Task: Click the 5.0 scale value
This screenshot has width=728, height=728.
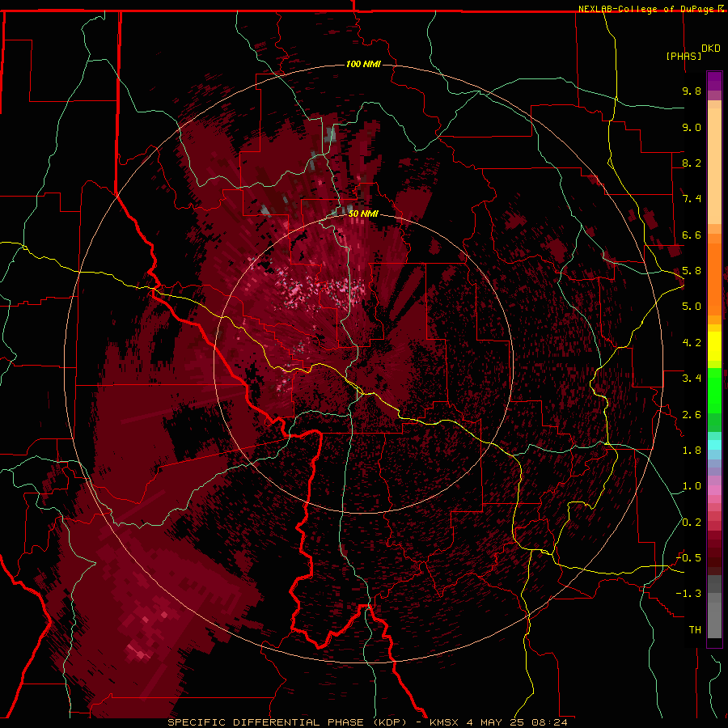Action: pos(692,307)
